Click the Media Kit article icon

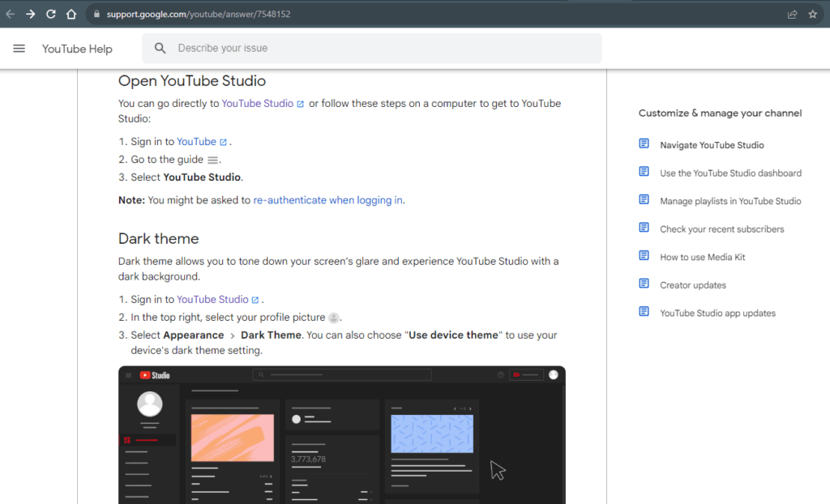[x=644, y=256]
